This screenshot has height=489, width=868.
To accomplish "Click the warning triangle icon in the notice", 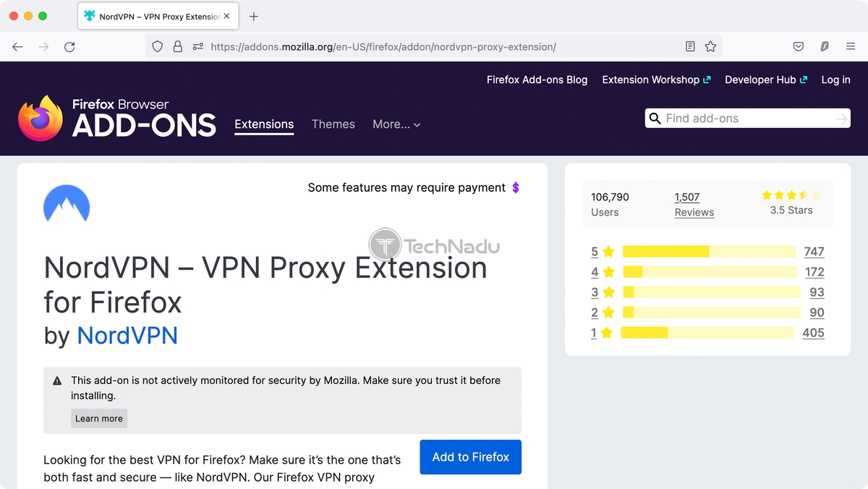I will 57,380.
